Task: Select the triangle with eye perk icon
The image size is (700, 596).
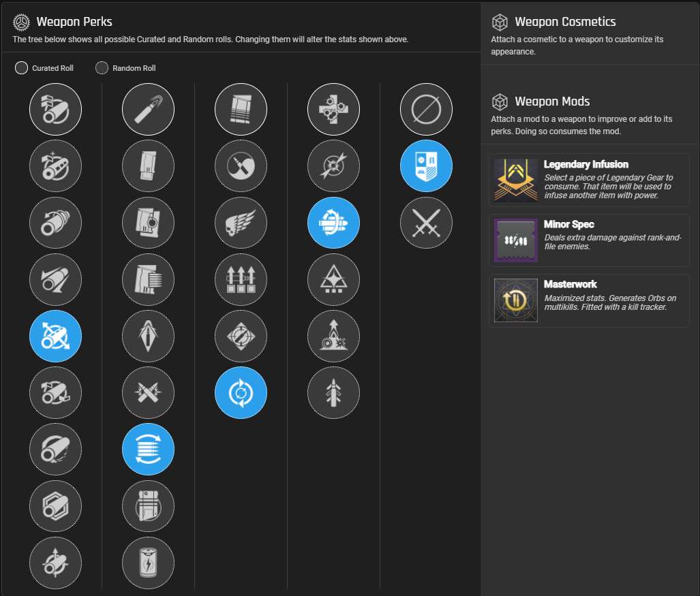Action: point(333,279)
